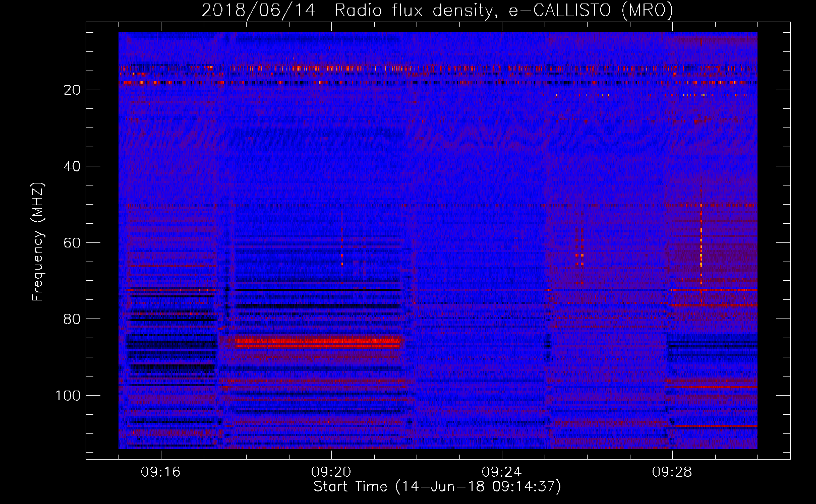This screenshot has height=504, width=816.
Task: Click the '09:16' time tick label
Action: [161, 472]
